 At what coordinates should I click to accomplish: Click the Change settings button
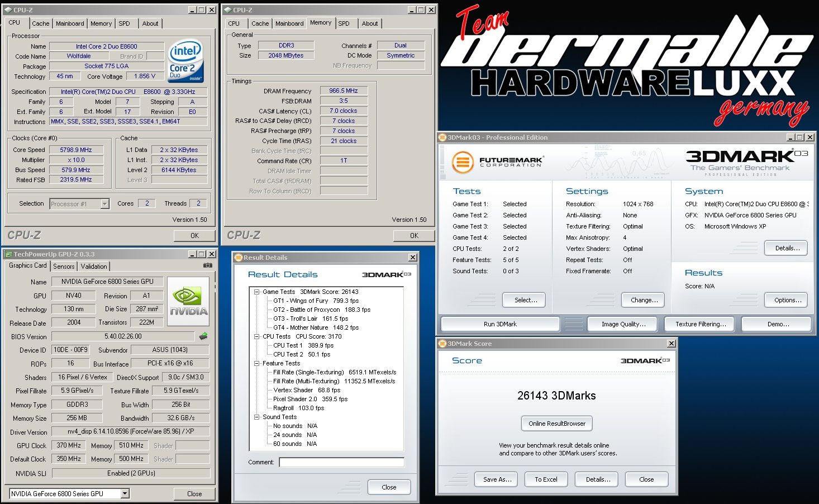point(644,300)
